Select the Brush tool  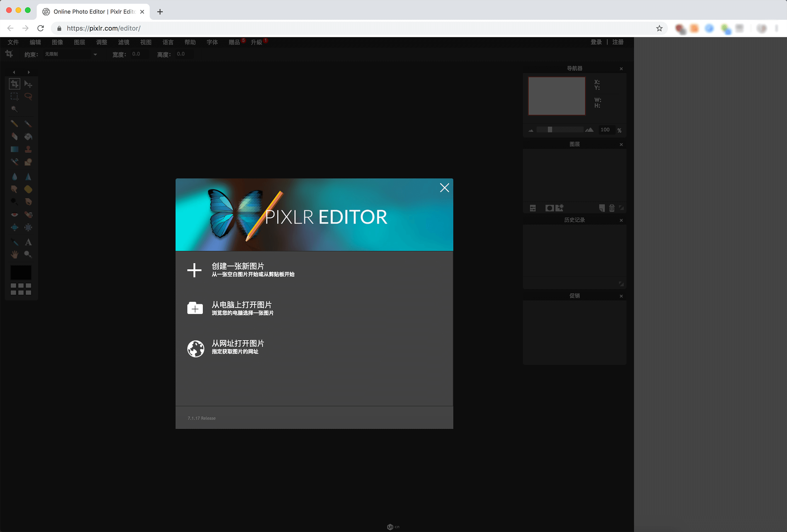click(x=28, y=124)
